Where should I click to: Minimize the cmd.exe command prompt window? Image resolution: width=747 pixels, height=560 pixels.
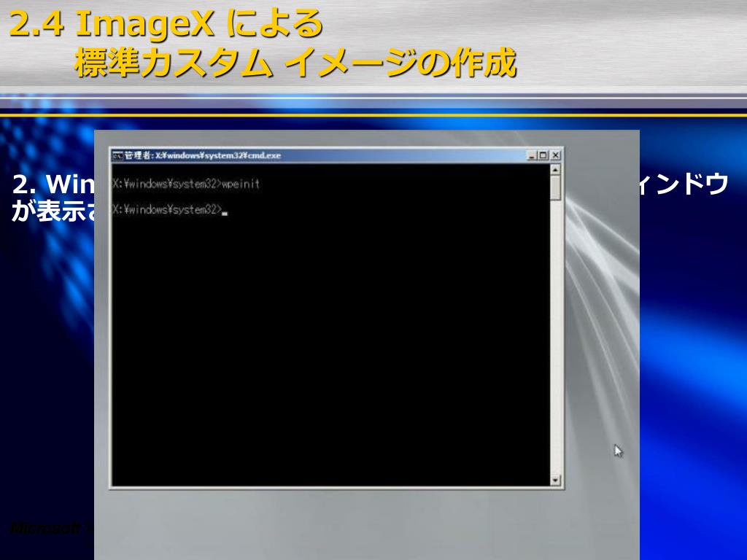tap(532, 156)
